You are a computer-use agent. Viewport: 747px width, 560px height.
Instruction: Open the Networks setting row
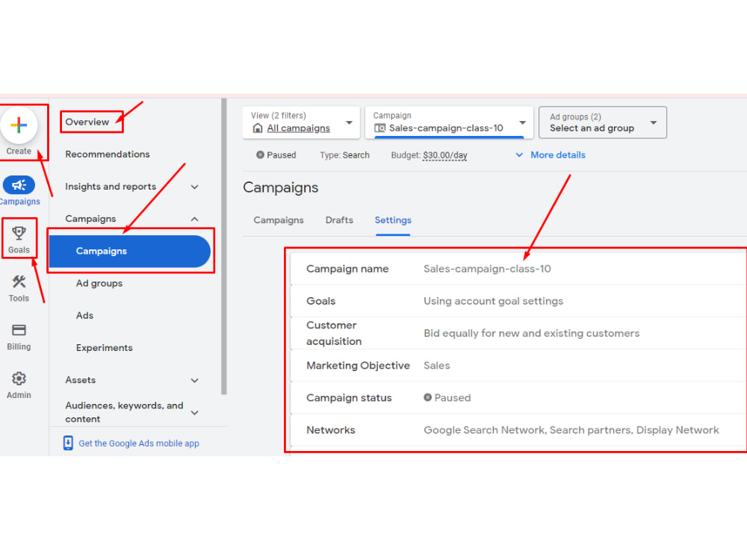[518, 430]
